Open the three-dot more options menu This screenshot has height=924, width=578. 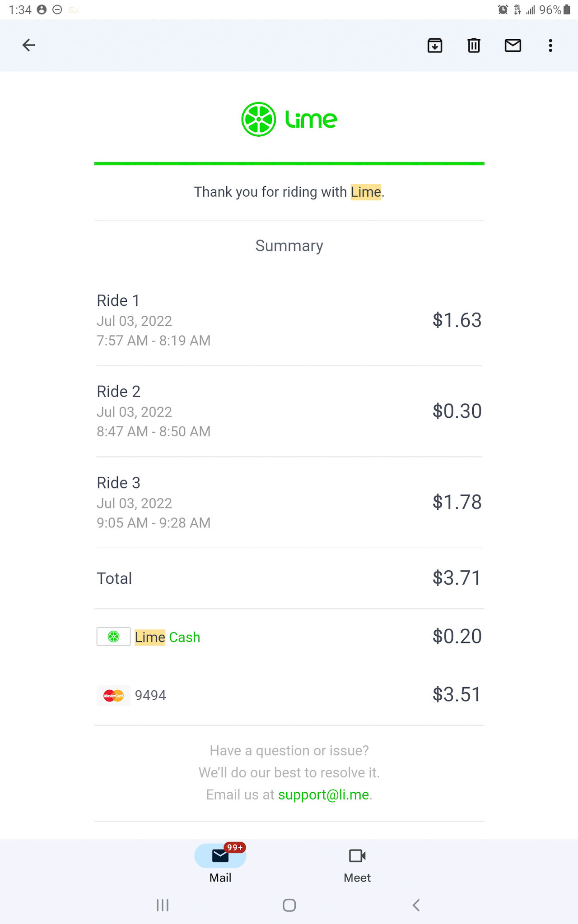click(550, 45)
